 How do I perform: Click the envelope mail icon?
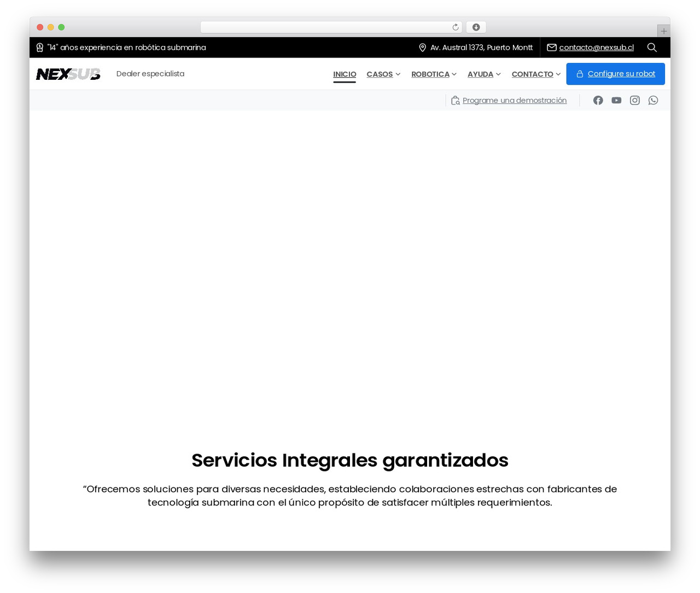pos(552,48)
